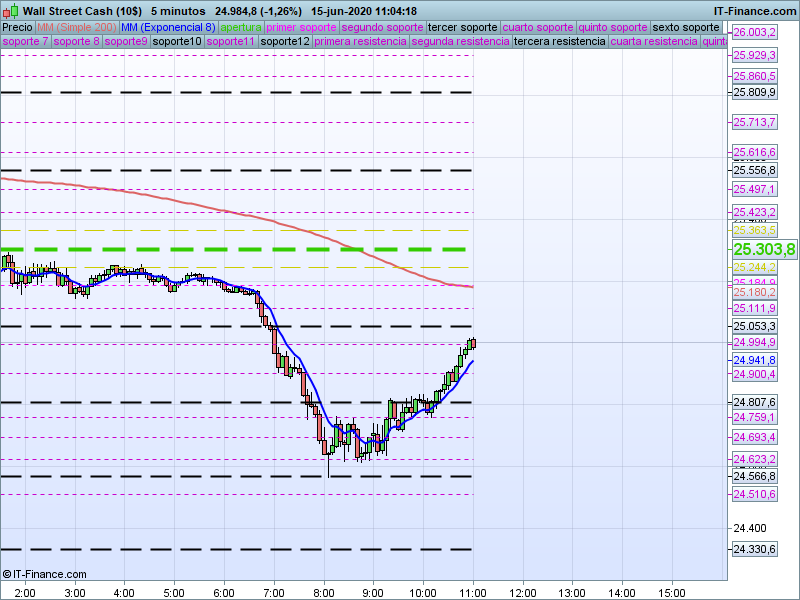Click the tercera resistencia legend label

pos(560,41)
